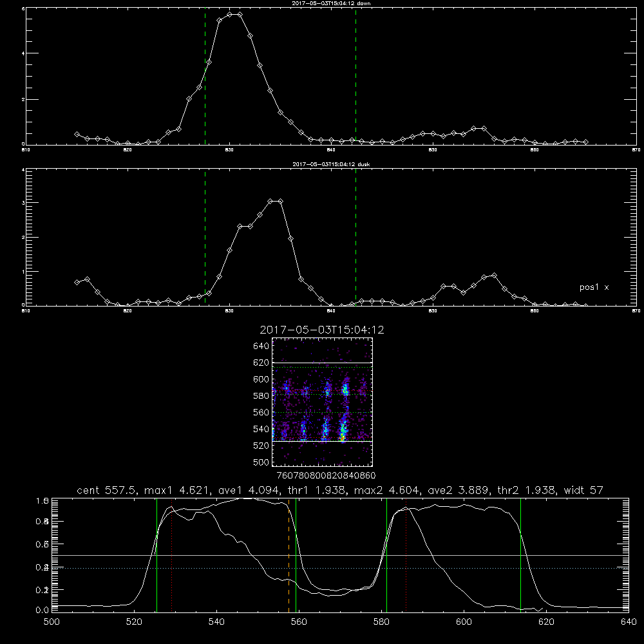Image resolution: width=644 pixels, height=644 pixels.
Task: Click the spectral image y-axis label '600'
Action: (261, 379)
